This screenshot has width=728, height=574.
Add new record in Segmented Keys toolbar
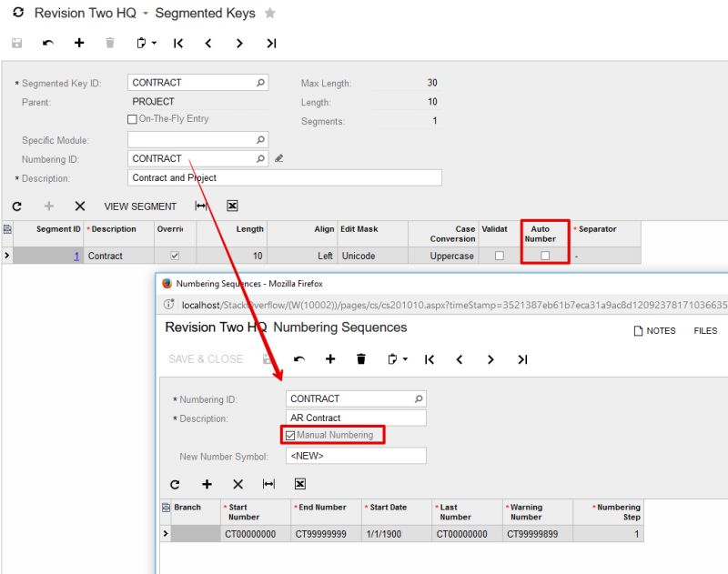(79, 43)
